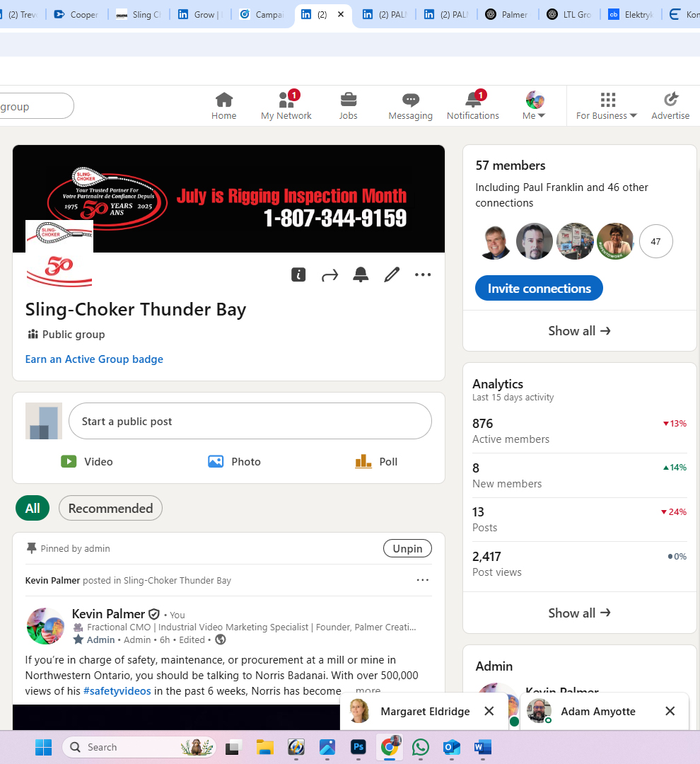Screen dimensions: 700x764
Task: Open WhatsApp from the Windows taskbar
Action: pyautogui.click(x=421, y=747)
